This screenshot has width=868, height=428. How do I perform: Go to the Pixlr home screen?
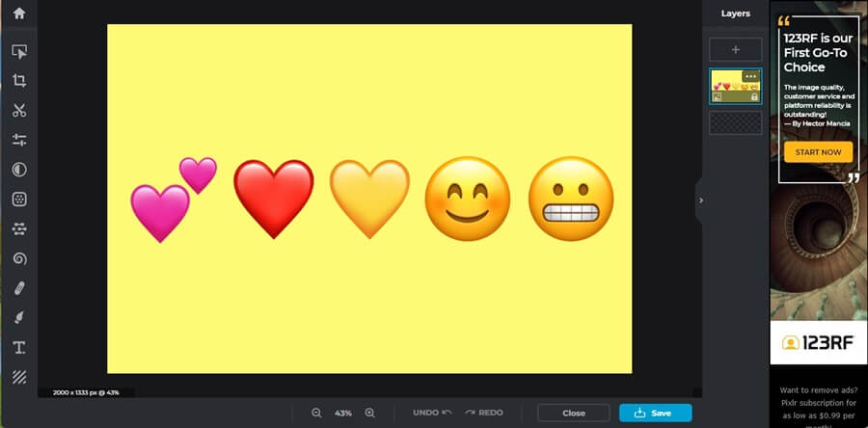coord(19,13)
